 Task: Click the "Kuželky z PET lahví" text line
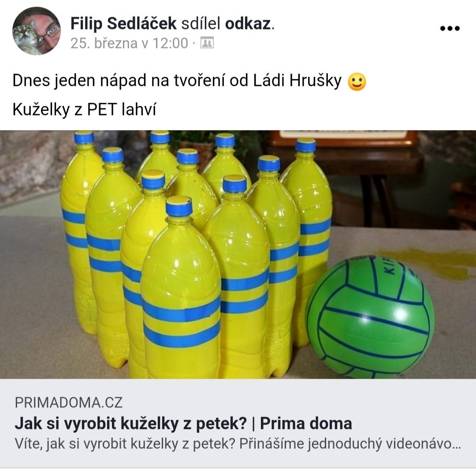point(84,109)
